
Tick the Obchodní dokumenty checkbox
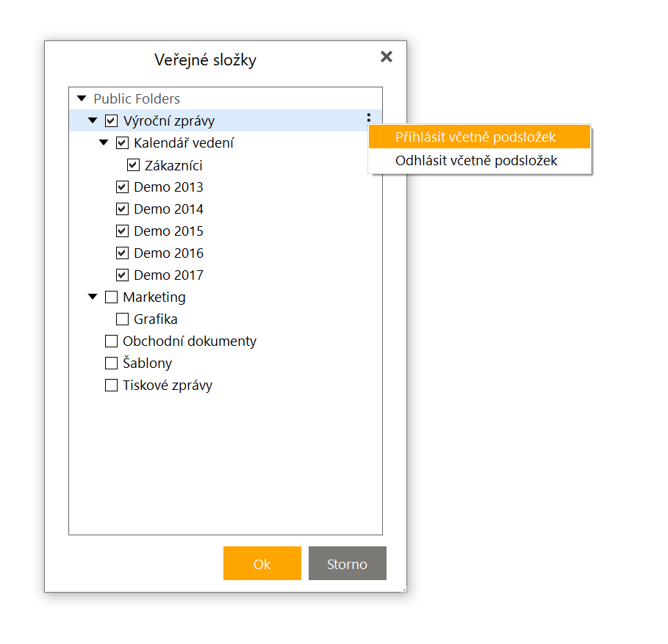point(111,341)
